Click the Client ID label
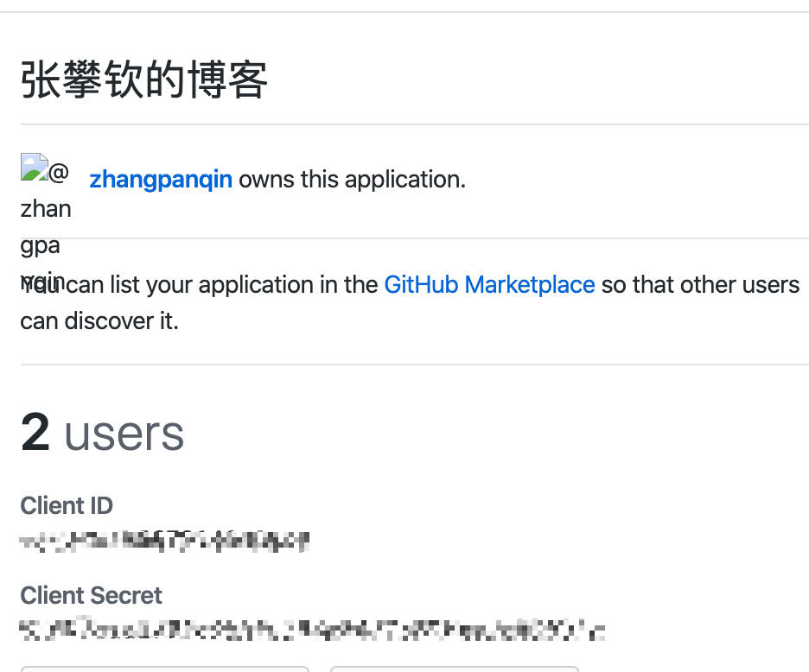809x672 pixels. click(x=67, y=505)
